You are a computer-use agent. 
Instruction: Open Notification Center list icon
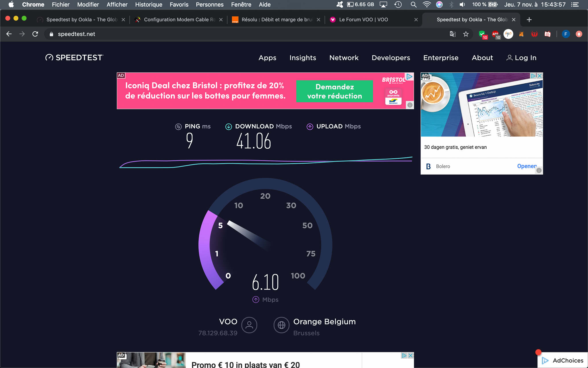(x=575, y=4)
